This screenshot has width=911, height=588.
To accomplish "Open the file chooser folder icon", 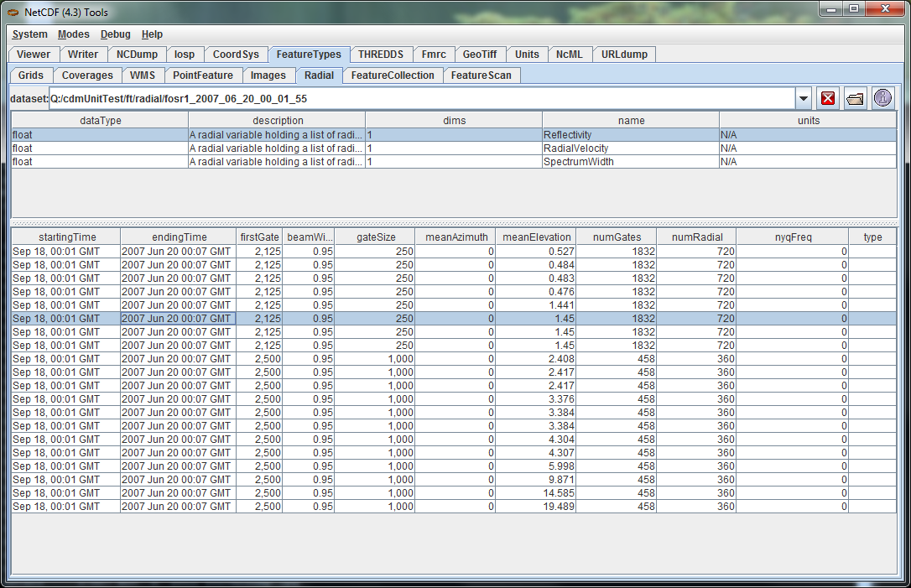I will pos(855,98).
